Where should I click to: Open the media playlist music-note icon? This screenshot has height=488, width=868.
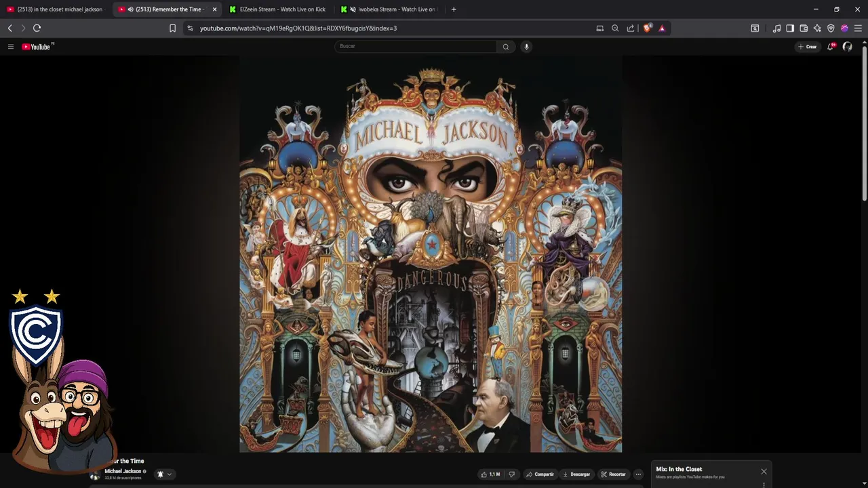pos(776,28)
